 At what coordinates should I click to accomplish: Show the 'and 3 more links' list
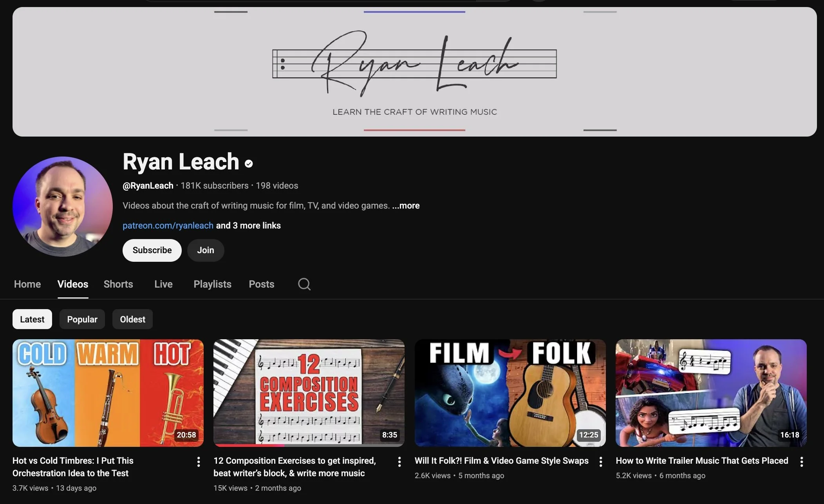click(x=248, y=226)
